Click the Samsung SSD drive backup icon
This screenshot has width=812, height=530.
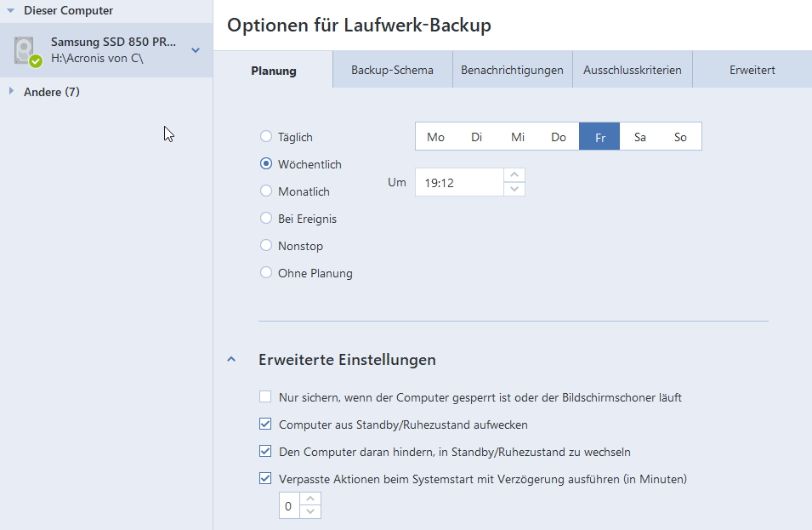coord(27,51)
